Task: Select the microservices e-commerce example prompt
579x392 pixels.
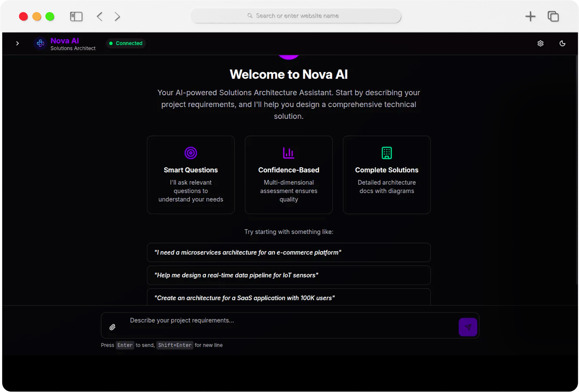Action: pyautogui.click(x=289, y=252)
